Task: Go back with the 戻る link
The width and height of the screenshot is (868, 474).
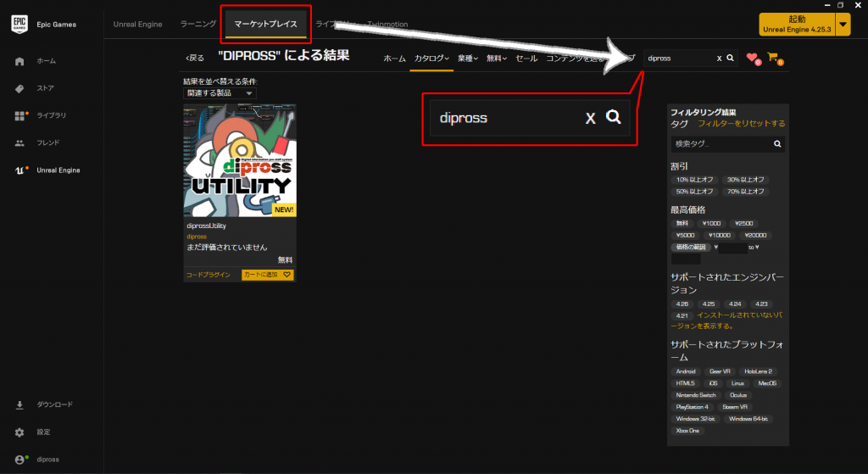Action: [195, 59]
